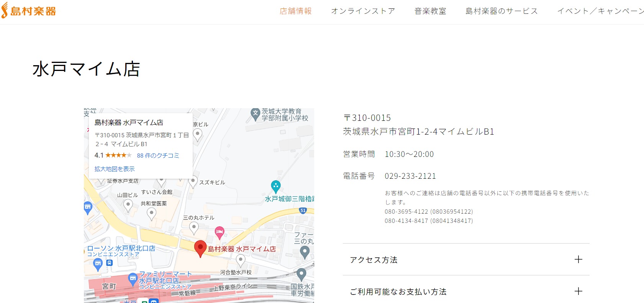Click the 河合塾水戸校 gray pin
The height and width of the screenshot is (303, 644).
click(x=241, y=261)
